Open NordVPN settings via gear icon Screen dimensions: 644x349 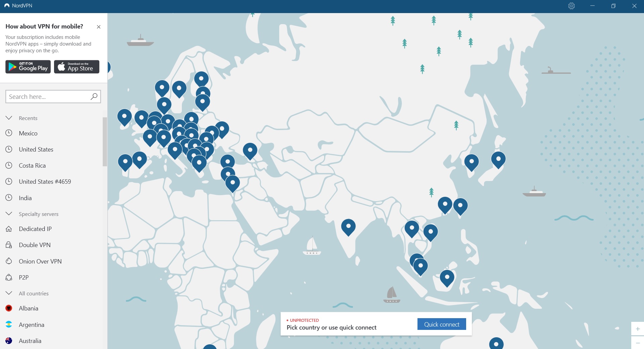coord(572,6)
